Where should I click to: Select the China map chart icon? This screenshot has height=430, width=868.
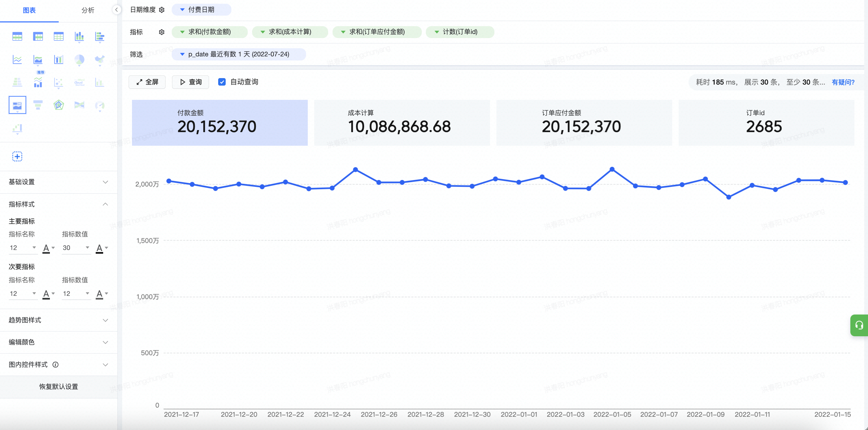pos(100,60)
